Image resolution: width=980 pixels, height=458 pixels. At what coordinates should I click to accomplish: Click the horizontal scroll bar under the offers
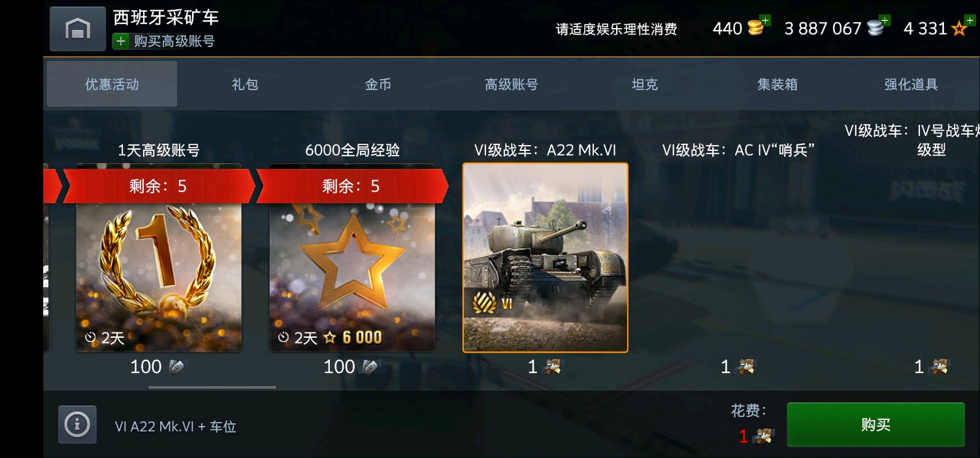(212, 387)
